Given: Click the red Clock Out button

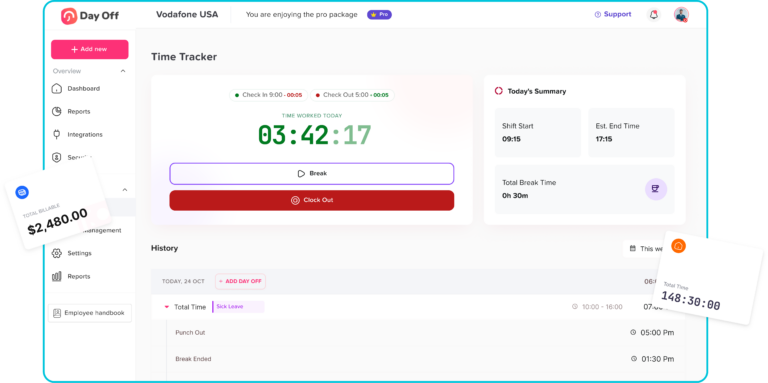Looking at the screenshot, I should point(312,200).
